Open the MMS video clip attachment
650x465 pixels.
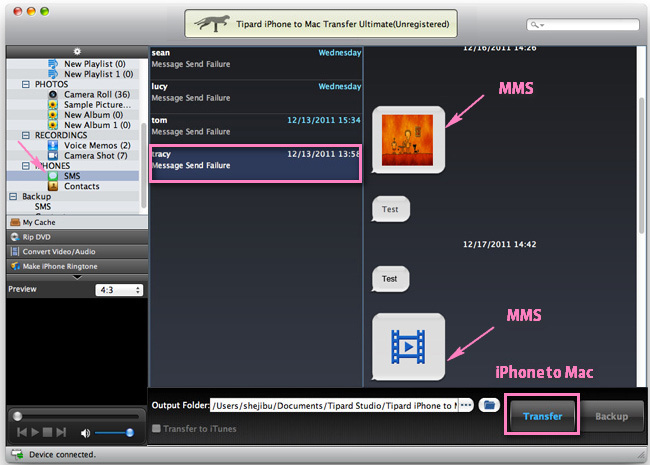pos(408,346)
